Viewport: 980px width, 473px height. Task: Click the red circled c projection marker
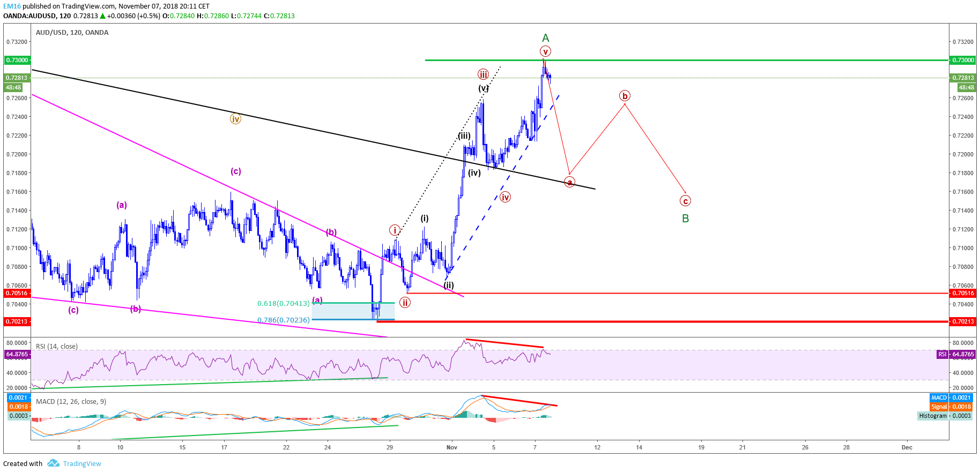(685, 201)
